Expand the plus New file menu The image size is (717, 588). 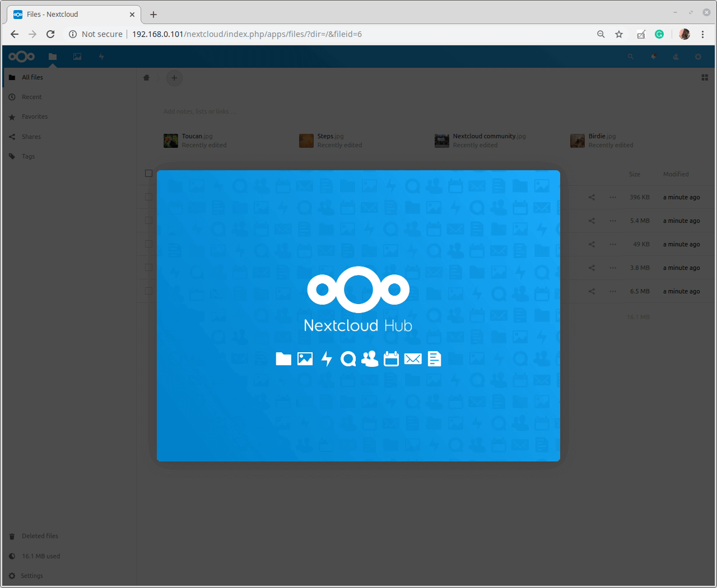174,78
